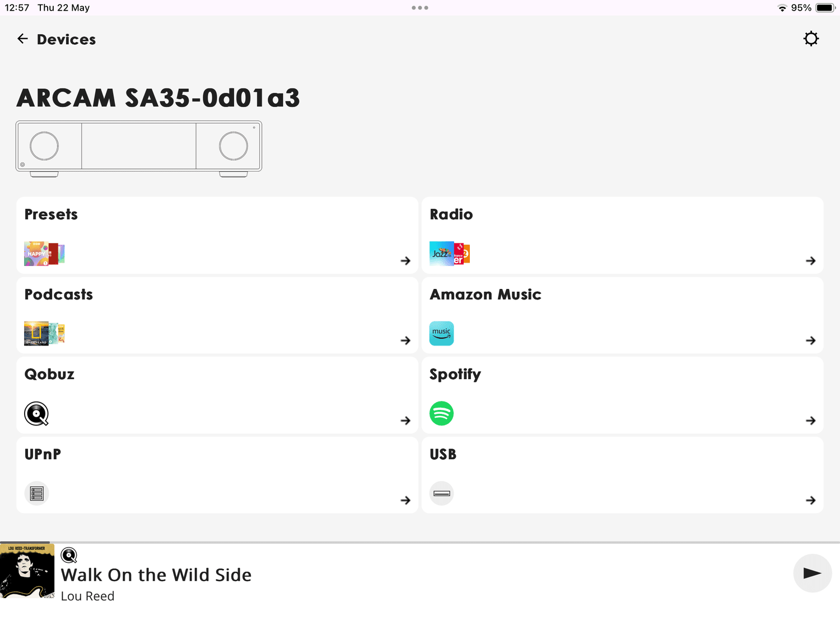Tap the UPnP server icon
The width and height of the screenshot is (840, 630).
36,493
